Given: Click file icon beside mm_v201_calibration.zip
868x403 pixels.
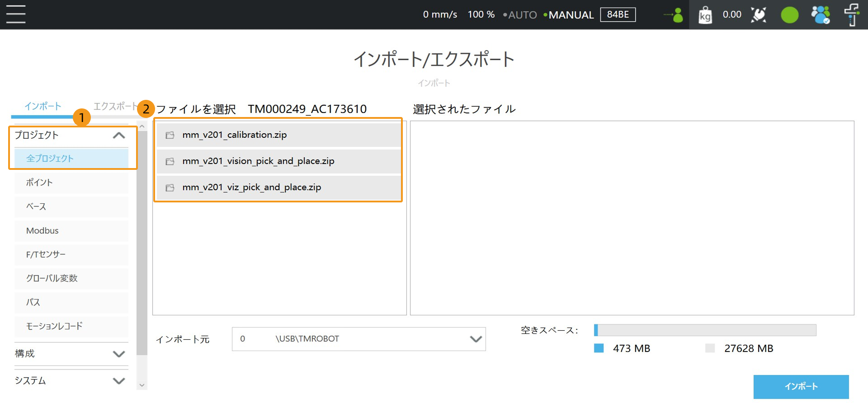Looking at the screenshot, I should tap(170, 135).
